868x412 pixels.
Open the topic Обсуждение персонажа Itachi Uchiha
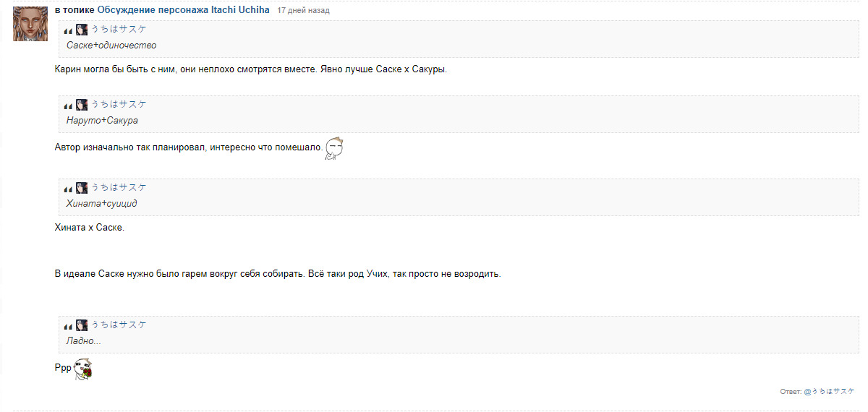click(183, 10)
